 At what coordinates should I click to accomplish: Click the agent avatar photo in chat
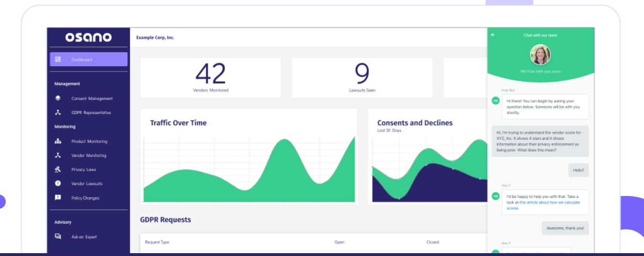coord(540,55)
